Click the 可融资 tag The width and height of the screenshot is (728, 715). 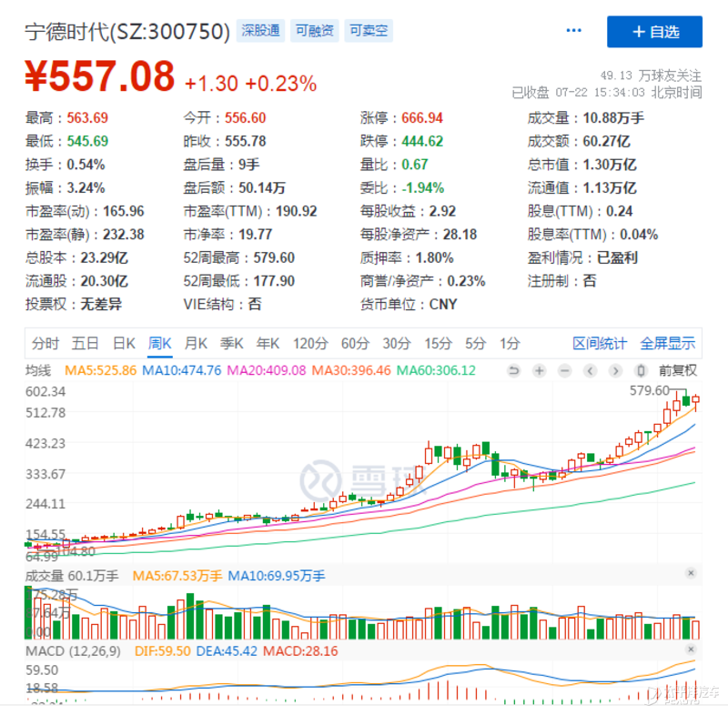315,31
